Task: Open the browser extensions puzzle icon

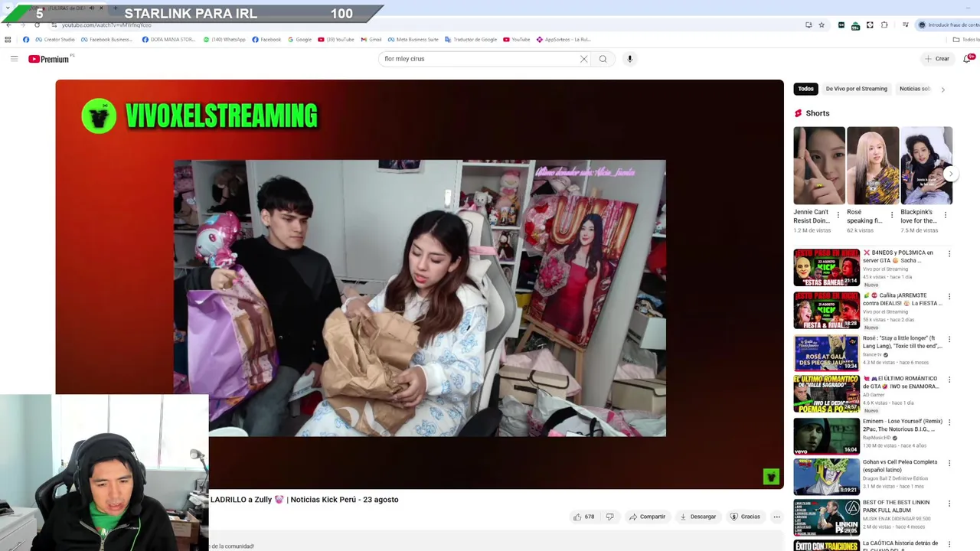Action: (x=884, y=24)
